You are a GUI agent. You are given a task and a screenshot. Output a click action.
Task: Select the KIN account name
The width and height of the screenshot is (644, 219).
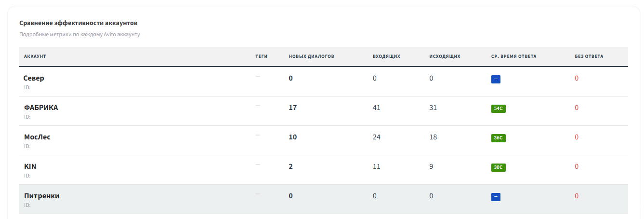tap(30, 166)
